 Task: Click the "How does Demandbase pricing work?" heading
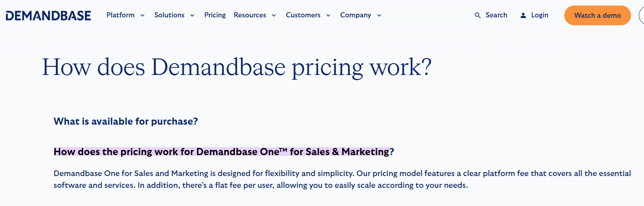click(237, 67)
